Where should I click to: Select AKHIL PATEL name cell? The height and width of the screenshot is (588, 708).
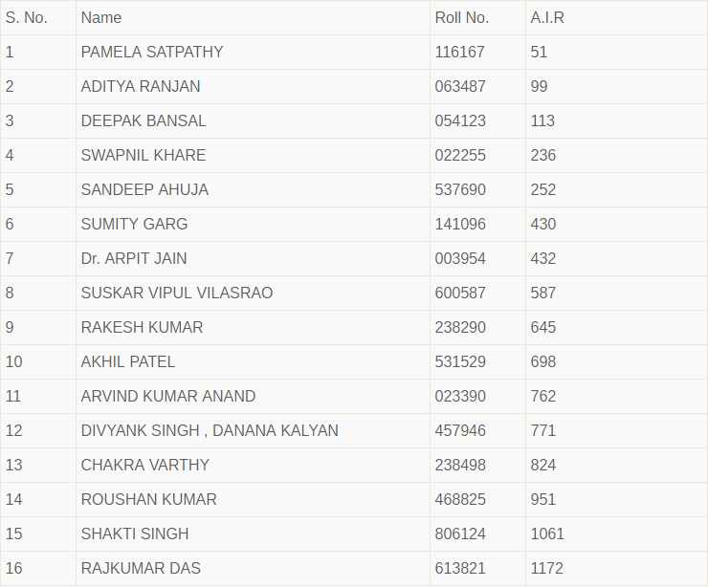coord(128,361)
